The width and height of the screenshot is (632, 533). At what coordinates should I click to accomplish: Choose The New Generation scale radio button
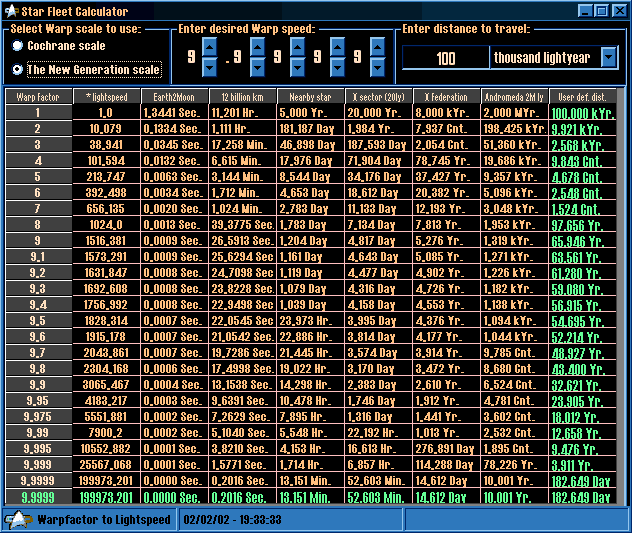pos(18,70)
